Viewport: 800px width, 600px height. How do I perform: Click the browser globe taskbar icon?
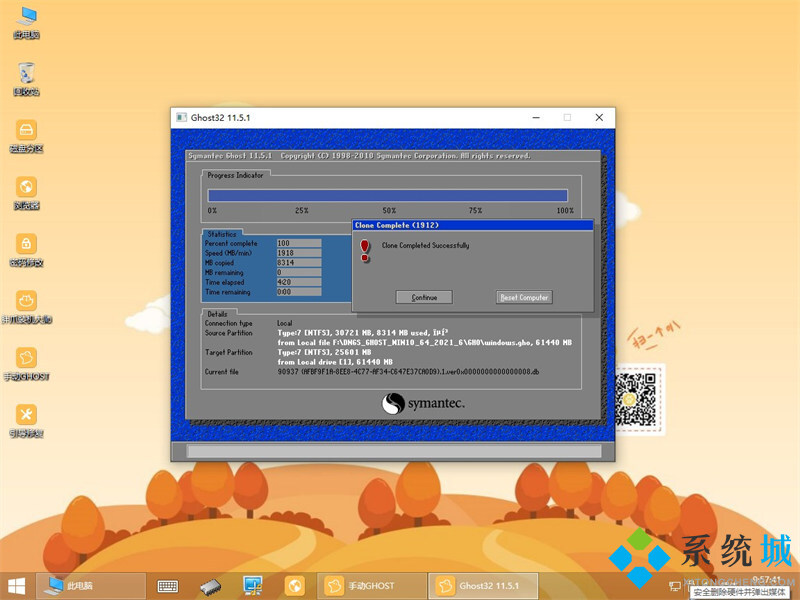[295, 586]
